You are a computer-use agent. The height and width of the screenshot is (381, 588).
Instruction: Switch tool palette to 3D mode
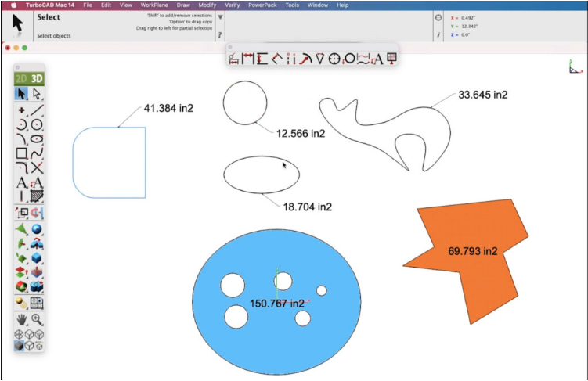(37, 78)
